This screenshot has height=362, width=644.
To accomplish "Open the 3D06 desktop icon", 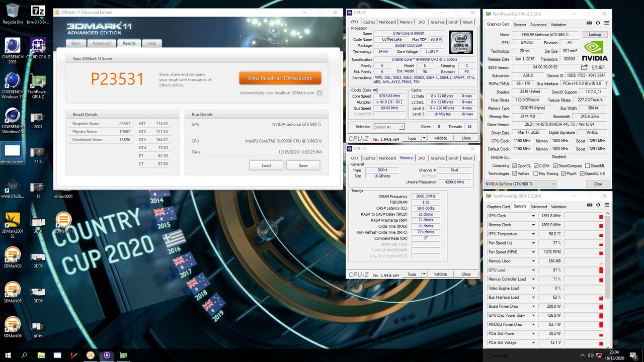I will (38, 294).
